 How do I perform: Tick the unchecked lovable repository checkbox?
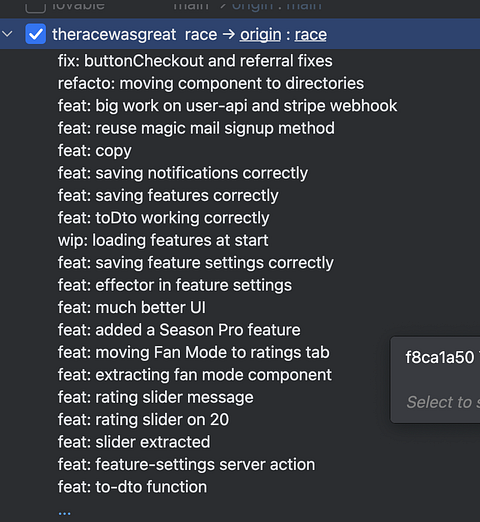tap(36, 7)
